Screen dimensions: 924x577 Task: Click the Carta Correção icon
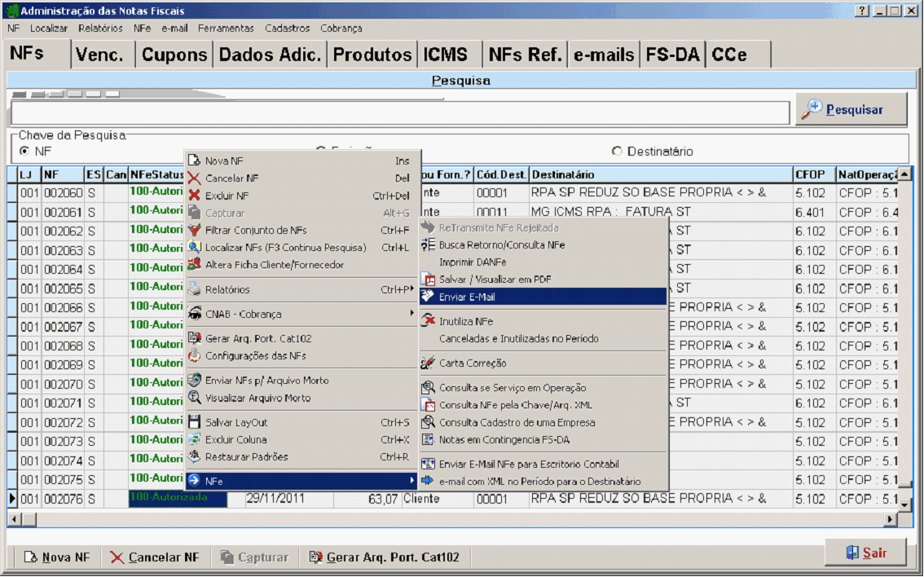click(x=428, y=363)
